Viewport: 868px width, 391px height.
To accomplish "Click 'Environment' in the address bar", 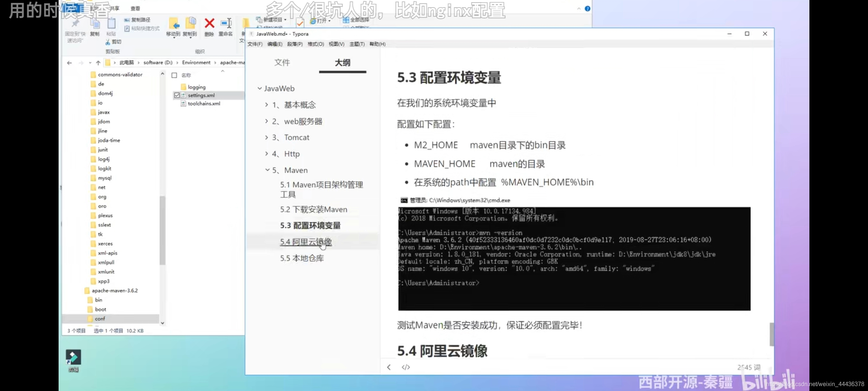I will (196, 63).
